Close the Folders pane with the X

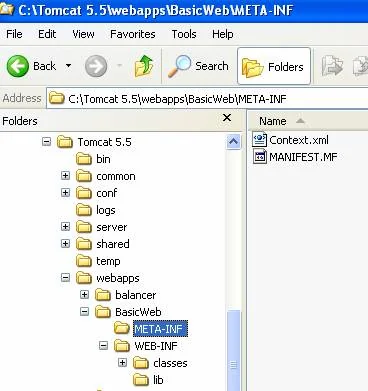click(227, 117)
